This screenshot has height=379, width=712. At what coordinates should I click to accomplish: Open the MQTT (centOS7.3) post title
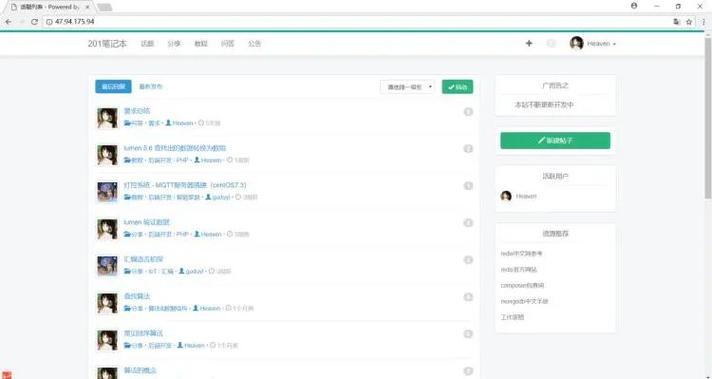tap(185, 185)
